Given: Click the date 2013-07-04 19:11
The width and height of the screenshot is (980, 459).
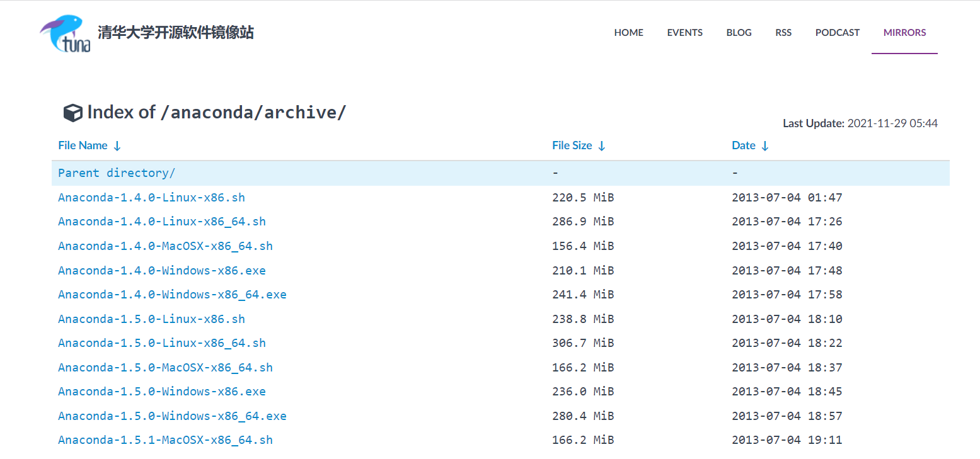Looking at the screenshot, I should (787, 439).
